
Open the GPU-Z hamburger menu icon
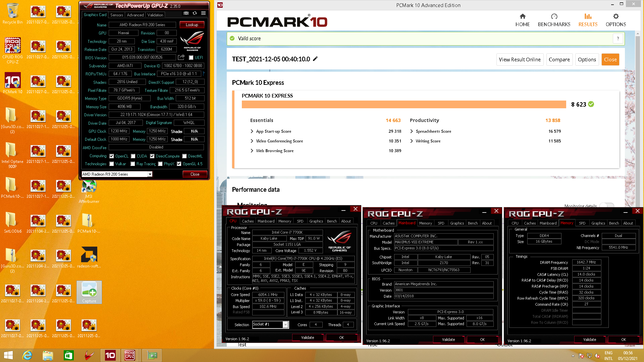tap(203, 13)
